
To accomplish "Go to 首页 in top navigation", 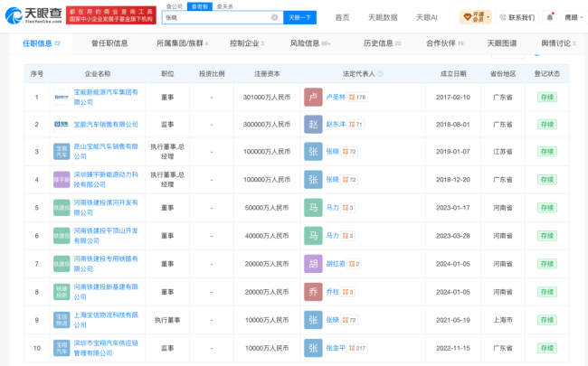I will (x=342, y=17).
